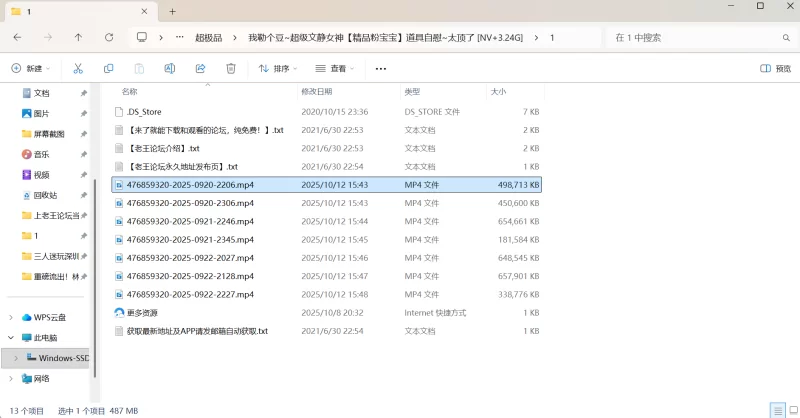Click the Delete trash can icon
Screen dimensions: 800x418
(x=230, y=69)
